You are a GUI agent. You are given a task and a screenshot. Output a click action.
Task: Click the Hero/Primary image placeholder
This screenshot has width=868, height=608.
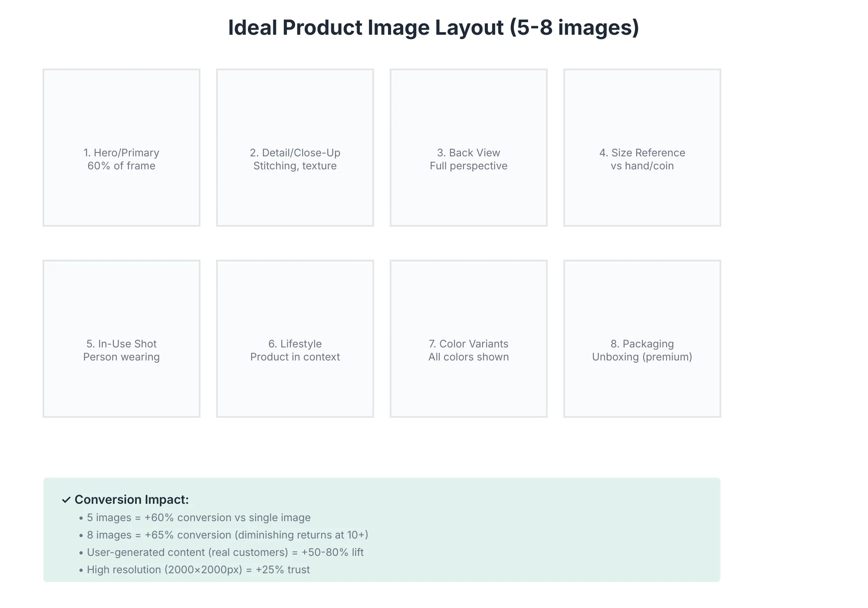pos(122,148)
